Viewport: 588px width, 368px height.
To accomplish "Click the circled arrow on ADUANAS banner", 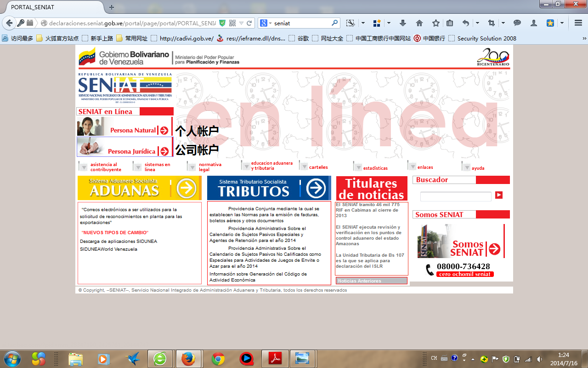I will tap(187, 188).
